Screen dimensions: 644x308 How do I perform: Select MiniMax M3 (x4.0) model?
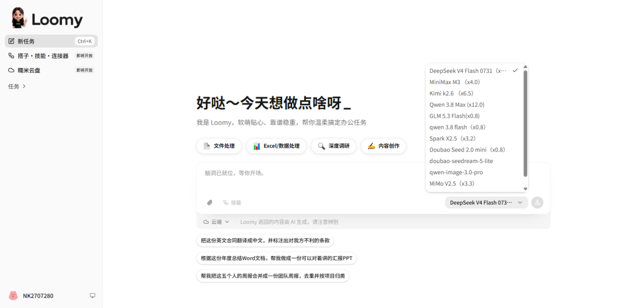point(475,82)
